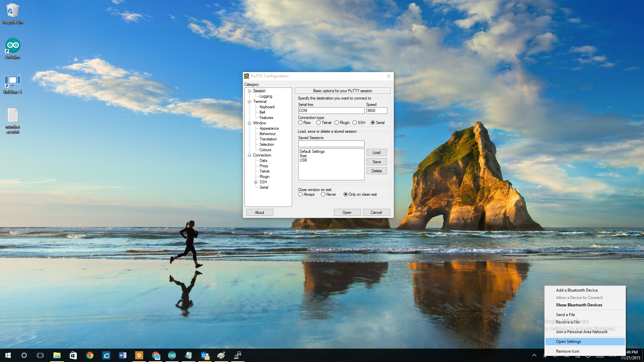Close the PuTTY Configuration dialog
The height and width of the screenshot is (362, 644).
[389, 76]
